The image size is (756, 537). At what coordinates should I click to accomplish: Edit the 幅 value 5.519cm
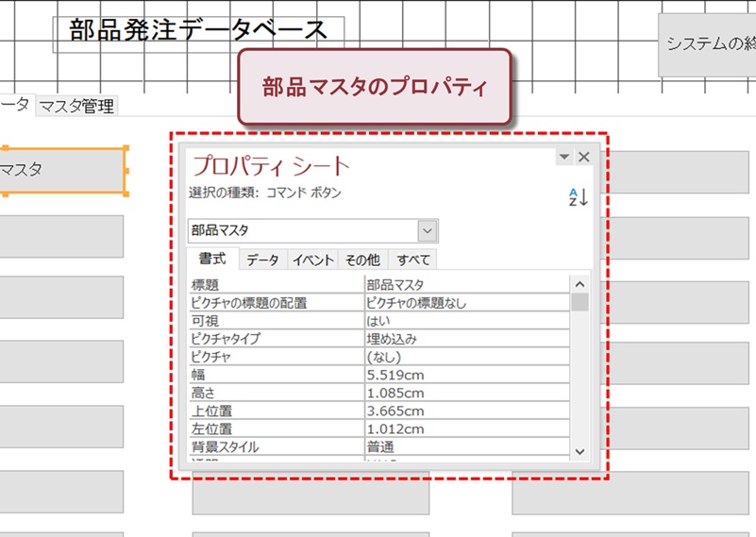tap(466, 375)
